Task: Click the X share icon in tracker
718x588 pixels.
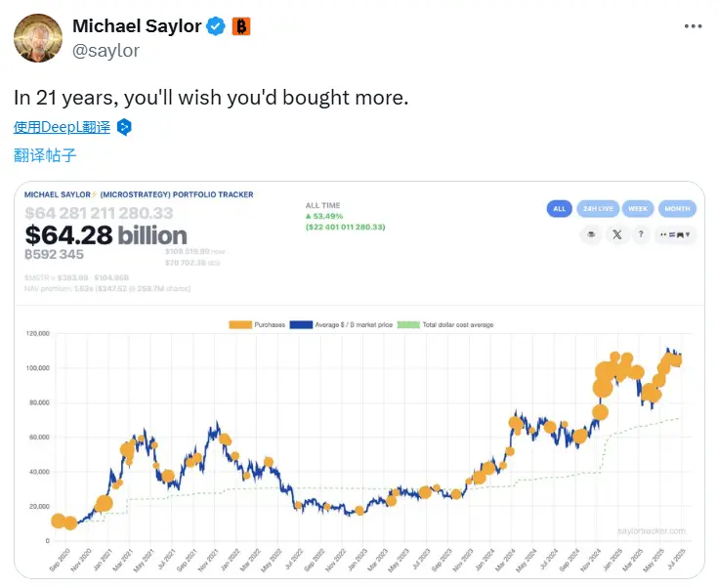Action: [615, 234]
